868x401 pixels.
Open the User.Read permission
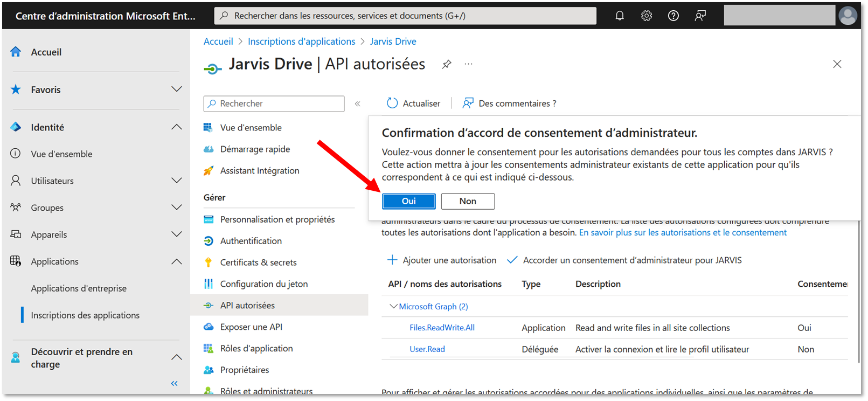427,349
